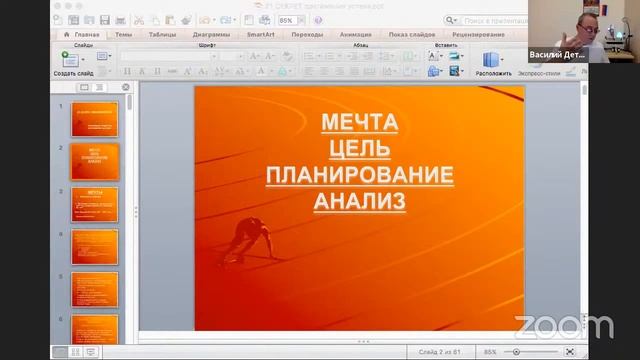Click the Insert text box icon

[x=433, y=56]
